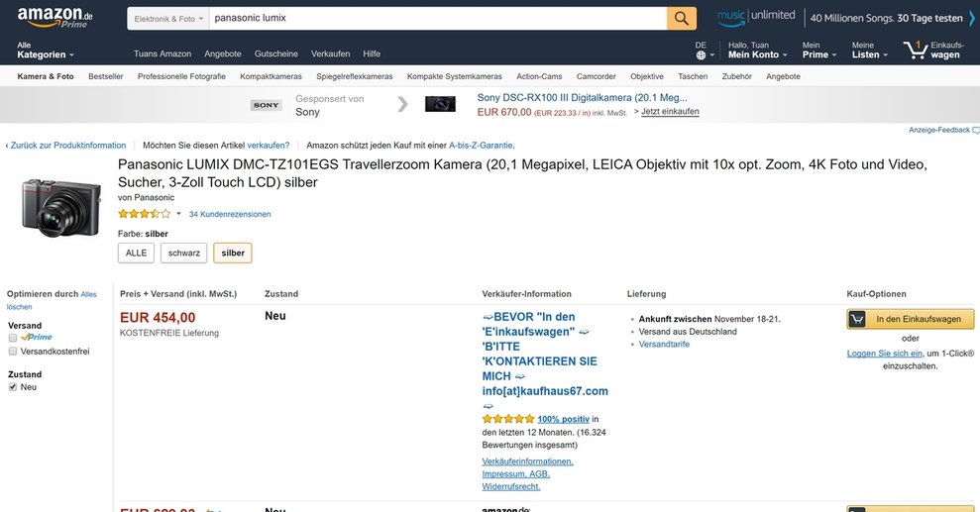Select the schwarz color option
The image size is (980, 512).
tap(183, 253)
